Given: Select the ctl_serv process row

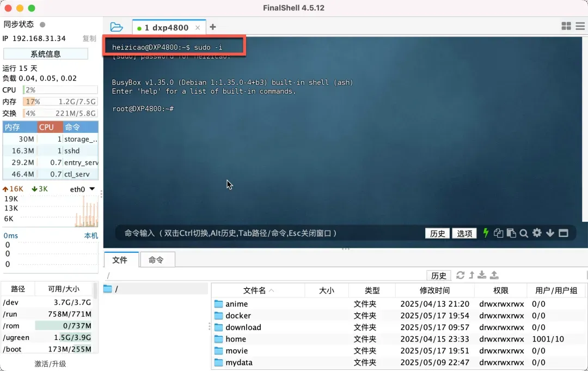Looking at the screenshot, I should [x=51, y=174].
